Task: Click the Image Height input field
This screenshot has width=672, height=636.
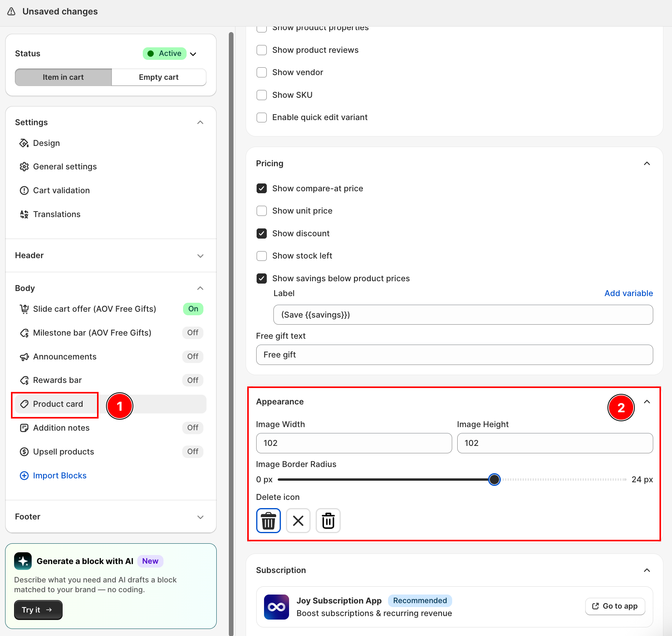Action: click(x=555, y=443)
